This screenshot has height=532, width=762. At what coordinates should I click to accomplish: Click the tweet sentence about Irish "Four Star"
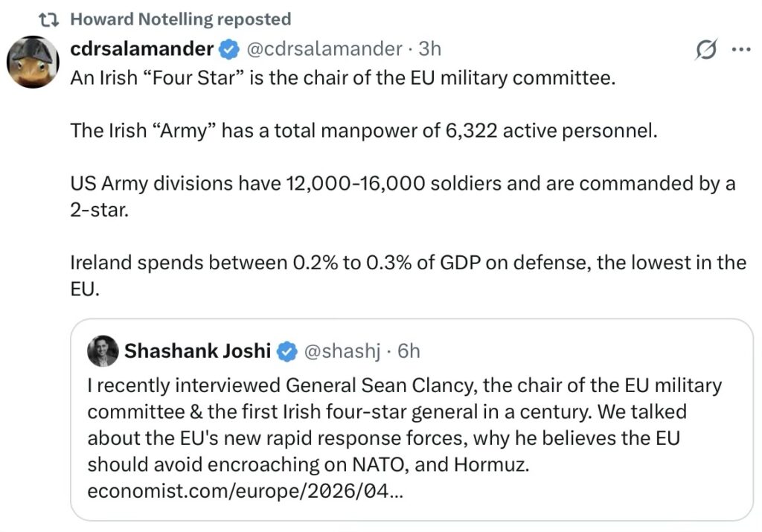pyautogui.click(x=342, y=77)
